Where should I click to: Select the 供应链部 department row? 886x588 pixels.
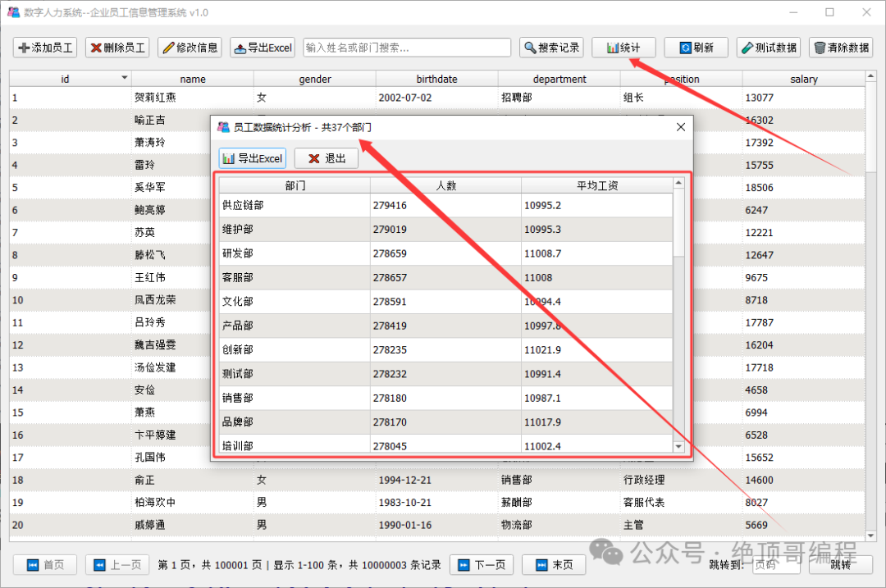click(x=445, y=206)
